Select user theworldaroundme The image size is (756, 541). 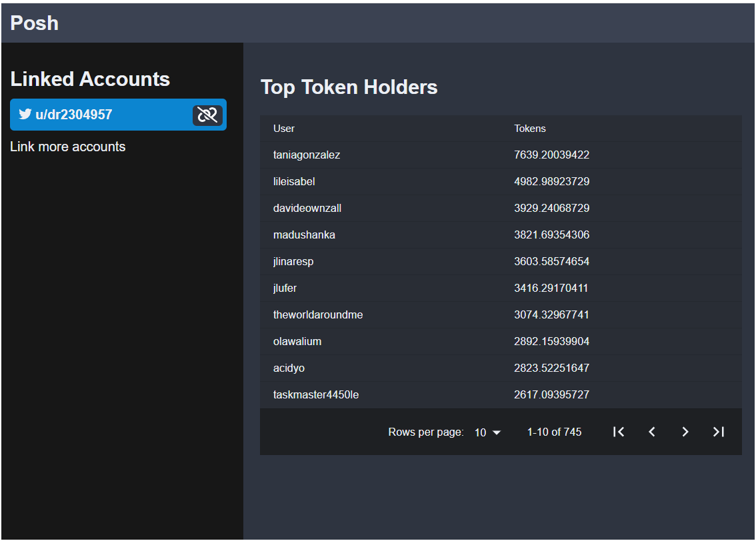pos(318,314)
